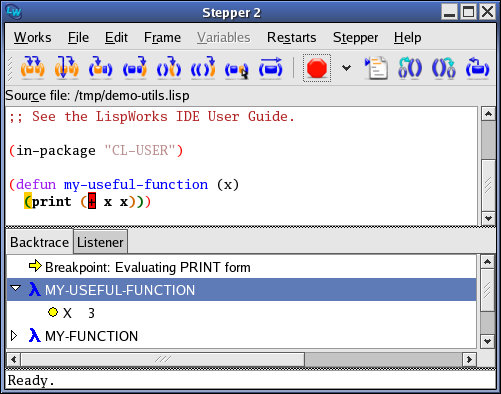Click the Show Current Source document icon

pyautogui.click(x=376, y=68)
